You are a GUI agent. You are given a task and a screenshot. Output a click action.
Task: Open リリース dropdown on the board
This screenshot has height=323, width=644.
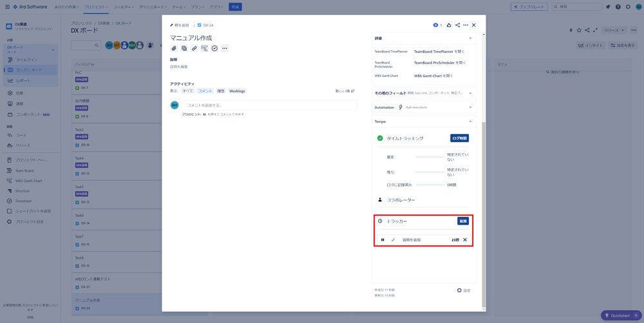[x=614, y=30]
